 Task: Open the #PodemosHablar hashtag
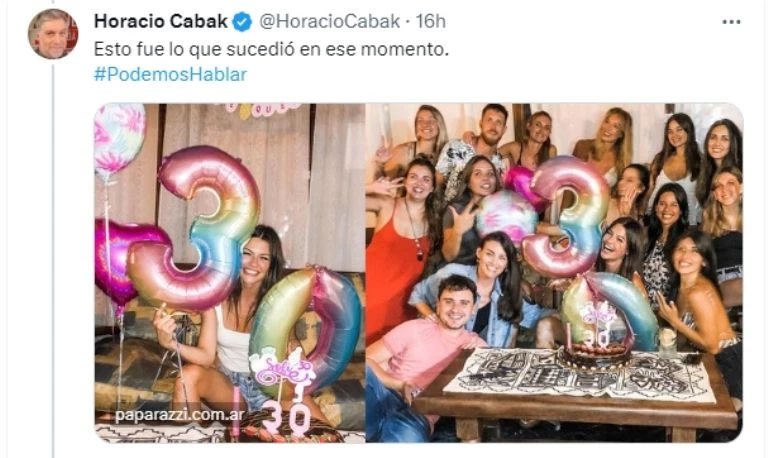pos(170,74)
